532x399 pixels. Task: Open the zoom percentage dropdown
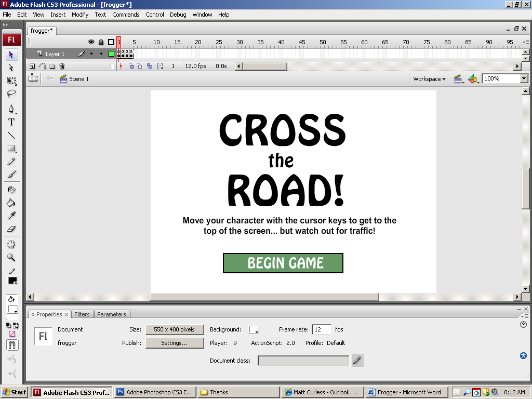click(524, 79)
